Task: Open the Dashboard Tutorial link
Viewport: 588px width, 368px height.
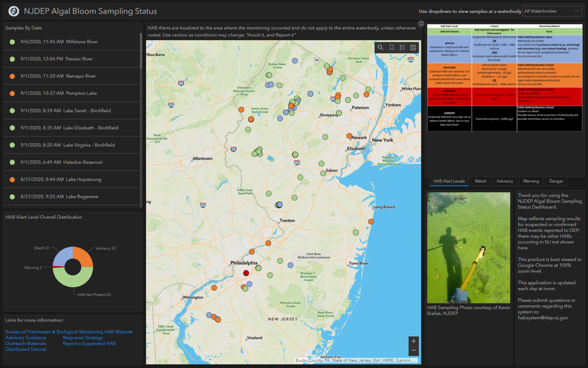Action: pyautogui.click(x=26, y=349)
